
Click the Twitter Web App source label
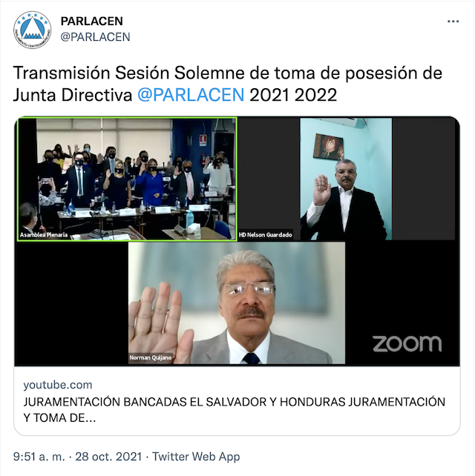(196, 456)
